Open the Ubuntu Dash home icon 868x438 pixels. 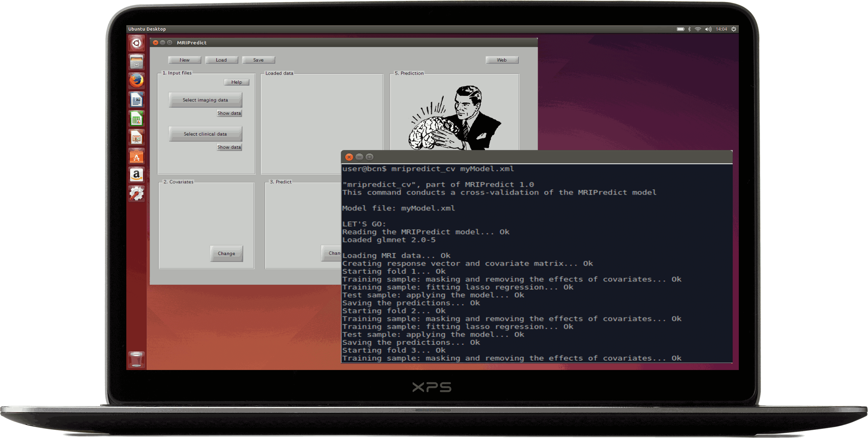[x=137, y=43]
